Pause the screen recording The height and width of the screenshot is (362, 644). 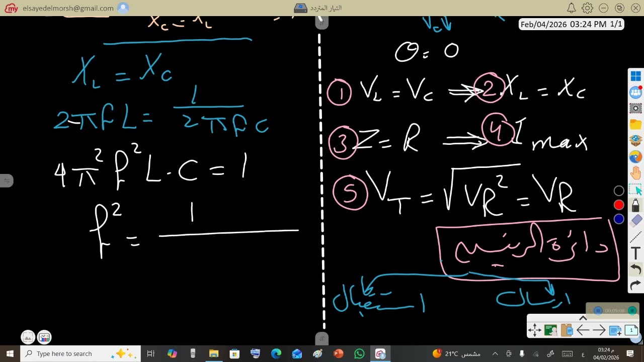[x=598, y=311]
